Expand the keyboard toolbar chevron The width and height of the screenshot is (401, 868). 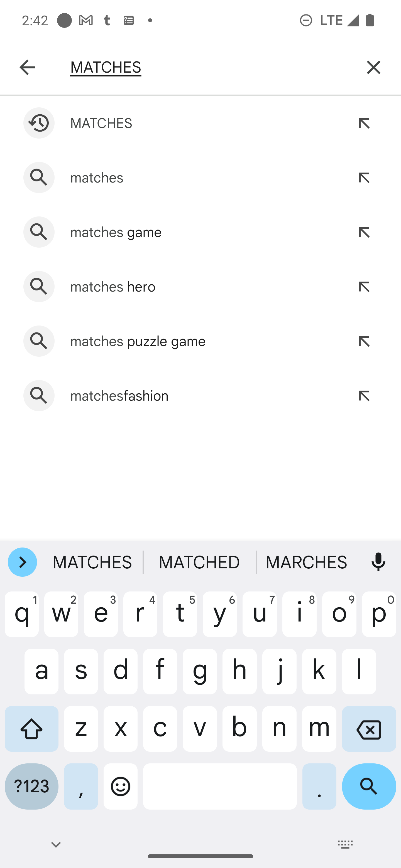click(22, 562)
